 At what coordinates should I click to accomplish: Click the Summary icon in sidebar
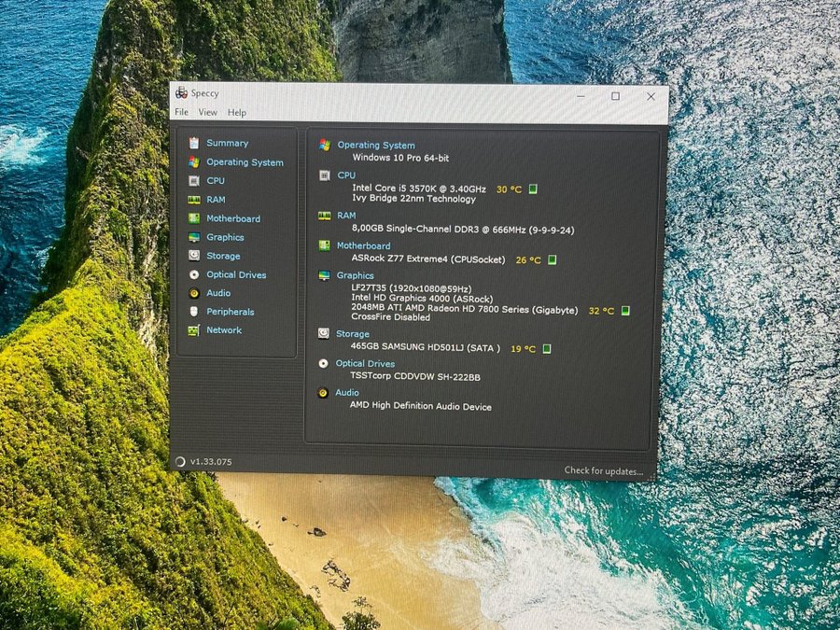tap(194, 143)
